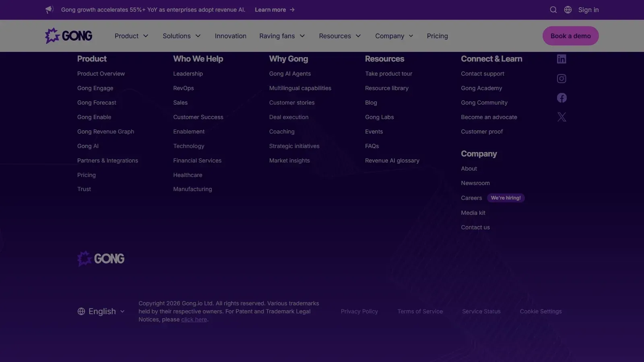This screenshot has height=362, width=644.
Task: Open the search icon in top bar
Action: point(553,10)
